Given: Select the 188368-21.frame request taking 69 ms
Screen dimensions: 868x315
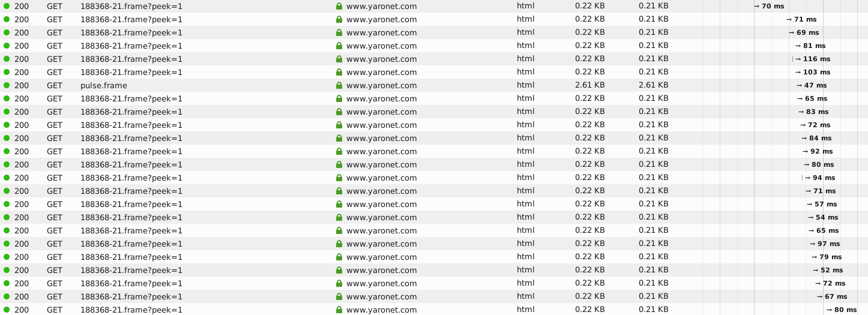Looking at the screenshot, I should pos(131,32).
